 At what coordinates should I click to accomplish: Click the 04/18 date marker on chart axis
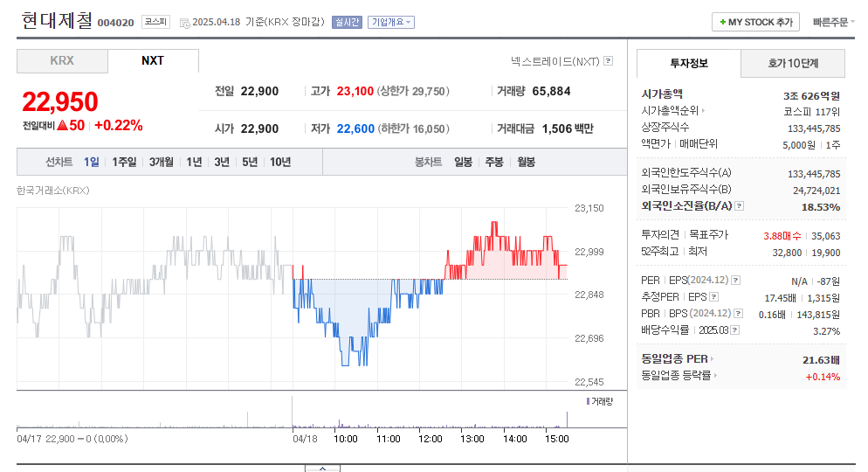tap(305, 439)
